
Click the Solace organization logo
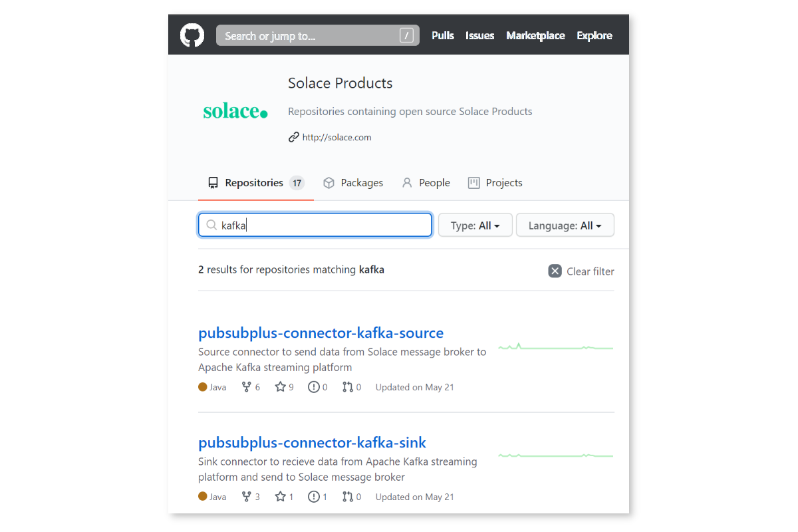point(235,111)
